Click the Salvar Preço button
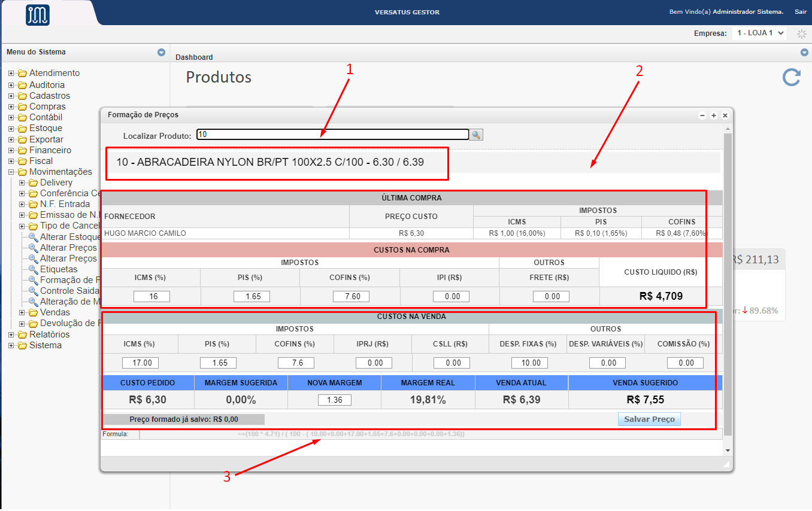Viewport: 812px width, 511px height. pos(649,419)
